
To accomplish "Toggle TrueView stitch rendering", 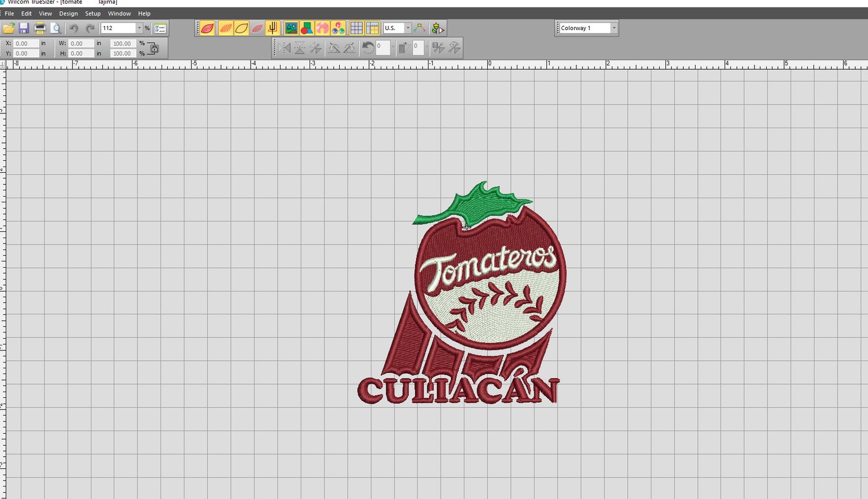I will (x=207, y=28).
